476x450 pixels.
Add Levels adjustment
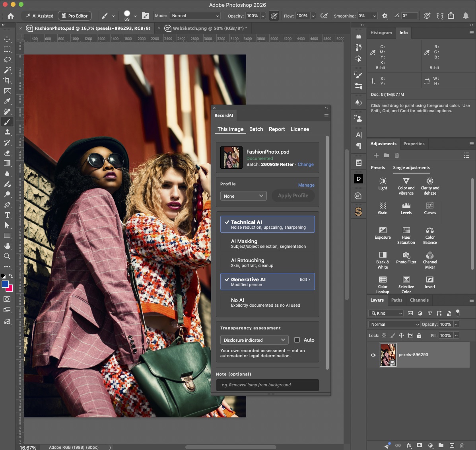tap(406, 208)
